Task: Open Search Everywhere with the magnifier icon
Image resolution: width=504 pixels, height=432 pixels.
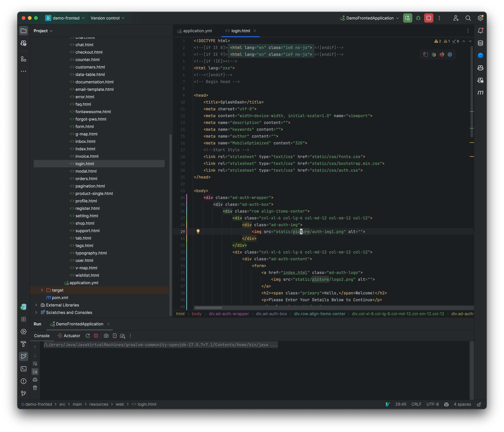Action: (x=468, y=18)
